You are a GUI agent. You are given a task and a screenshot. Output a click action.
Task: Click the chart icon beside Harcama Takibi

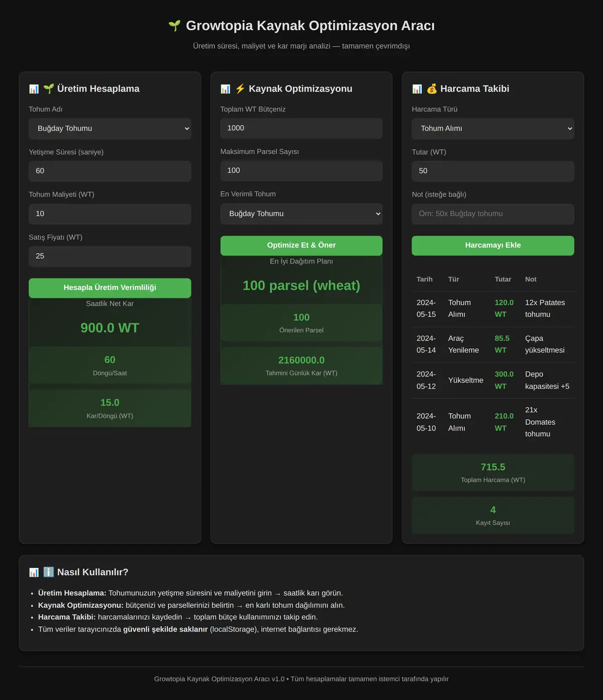(x=417, y=89)
